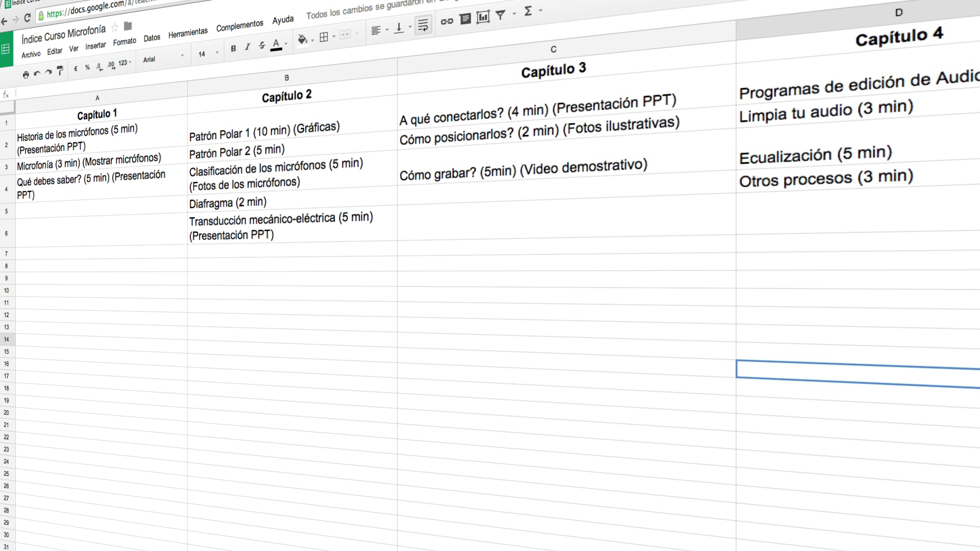This screenshot has width=980, height=551.
Task: Star the Índice Curso Microfonía spreadsheet
Action: [x=114, y=29]
